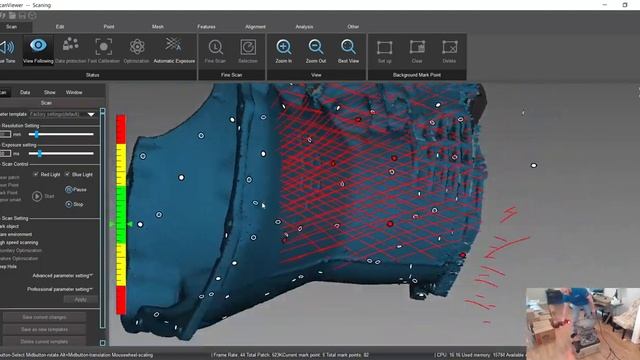640x360 pixels.
Task: Open the Point ribbon tab
Action: pyautogui.click(x=109, y=27)
